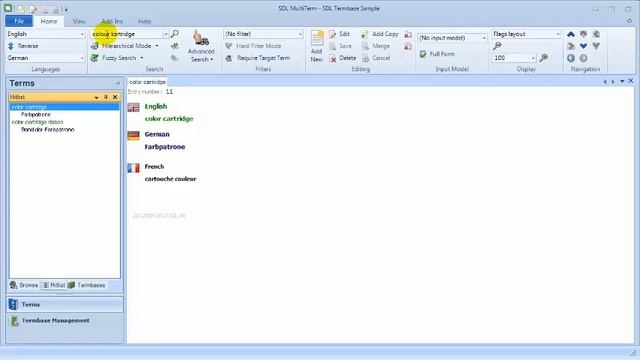The image size is (640, 360).
Task: Open Advanced Search
Action: coord(201,46)
